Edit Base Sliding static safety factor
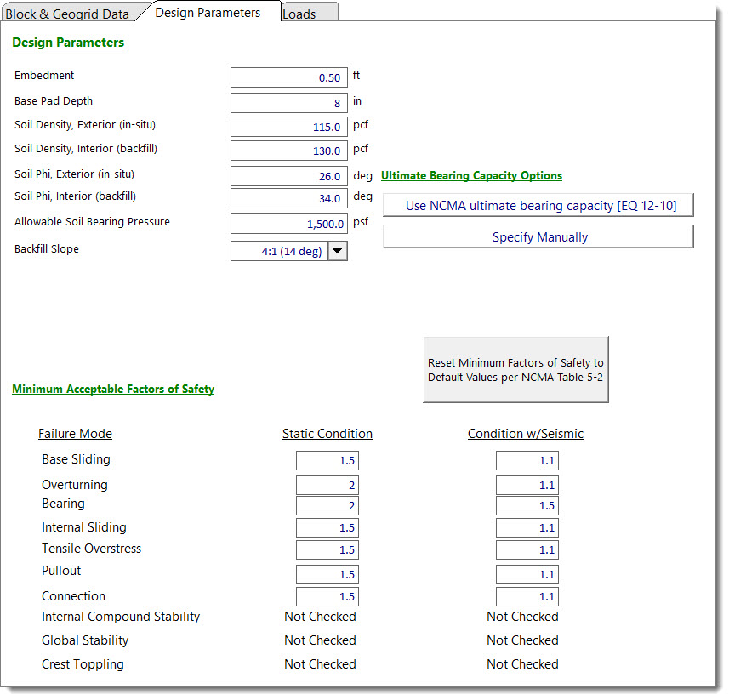Image resolution: width=729 pixels, height=700 pixels. pos(327,461)
